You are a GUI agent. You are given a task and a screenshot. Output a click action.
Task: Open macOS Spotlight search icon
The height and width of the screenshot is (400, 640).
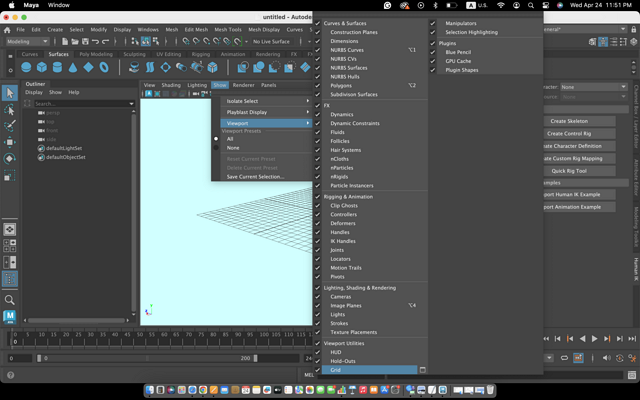point(531,5)
